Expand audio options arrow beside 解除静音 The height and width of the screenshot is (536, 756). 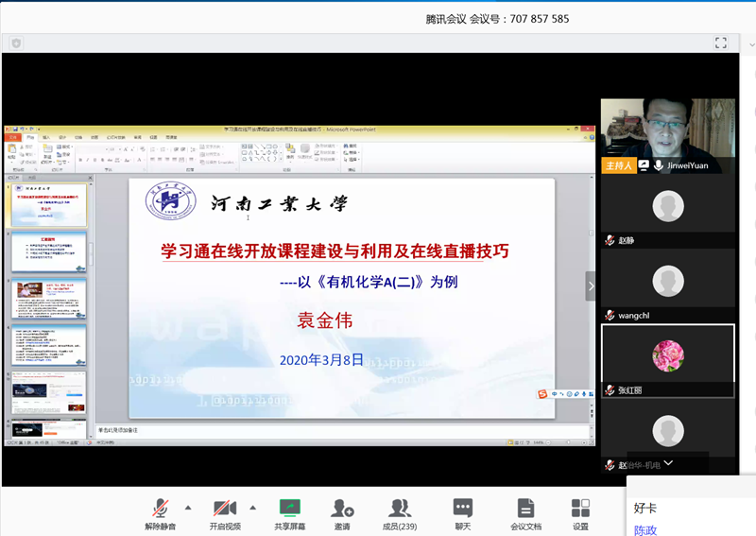pyautogui.click(x=187, y=506)
